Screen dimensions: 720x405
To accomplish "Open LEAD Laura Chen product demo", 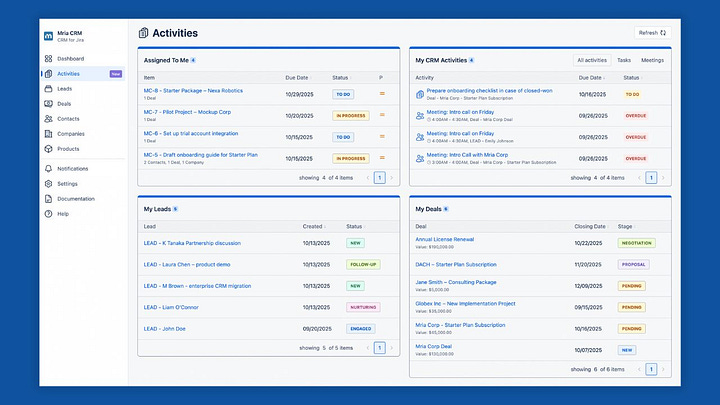I will pos(187,264).
